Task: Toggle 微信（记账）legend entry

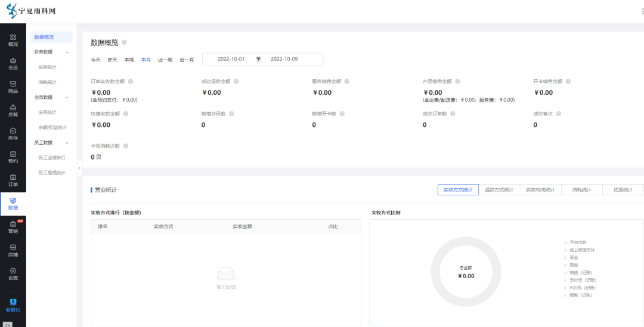Action: [x=578, y=272]
